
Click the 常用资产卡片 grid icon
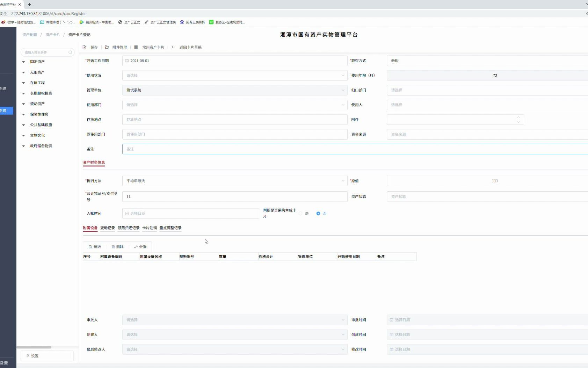coord(136,47)
